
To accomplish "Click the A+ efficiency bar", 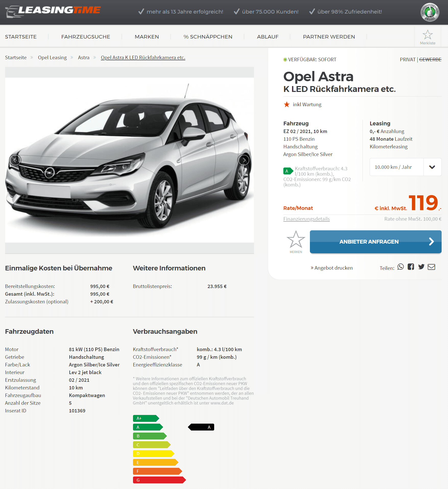I will (146, 418).
